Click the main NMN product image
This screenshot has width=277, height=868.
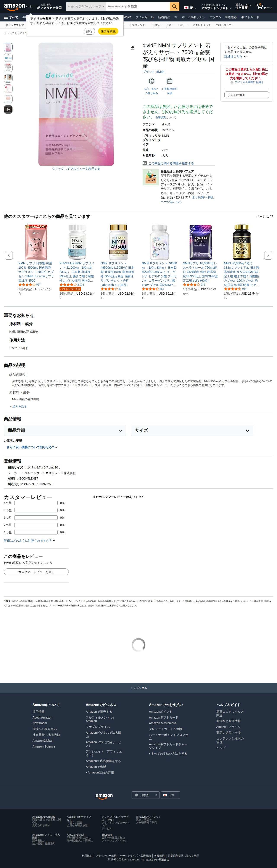click(76, 104)
